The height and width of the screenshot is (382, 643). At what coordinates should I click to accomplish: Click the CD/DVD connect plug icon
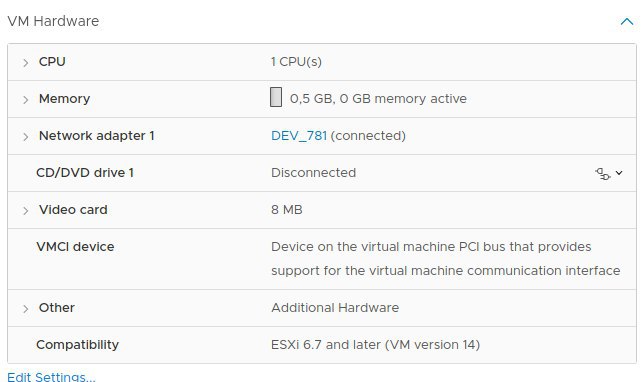pyautogui.click(x=602, y=174)
